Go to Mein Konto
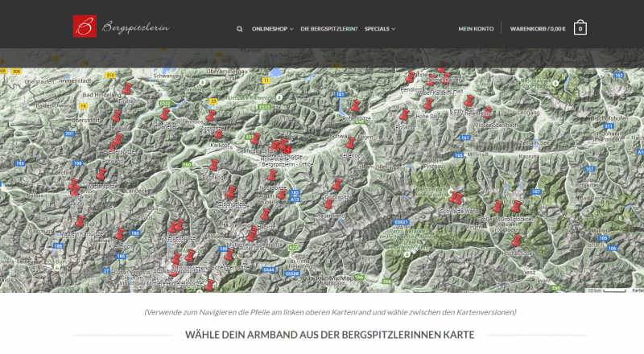Screen dimensions: 644x354 click(476, 29)
